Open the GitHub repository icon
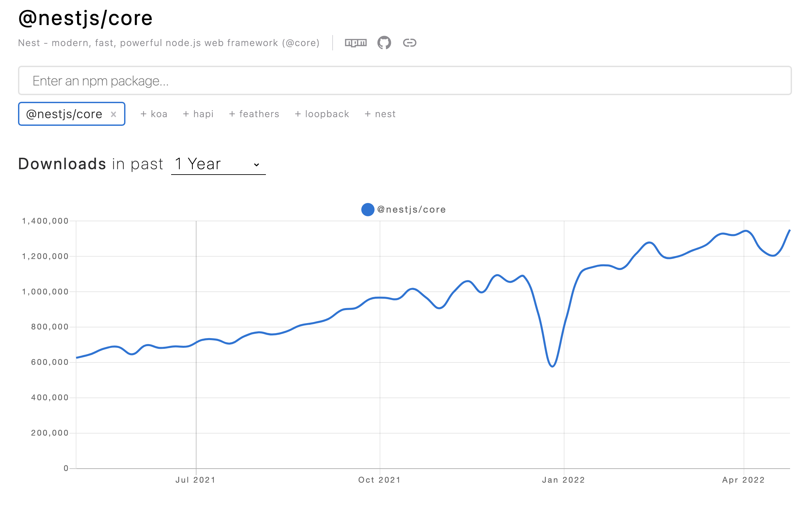812x508 pixels. coord(384,43)
